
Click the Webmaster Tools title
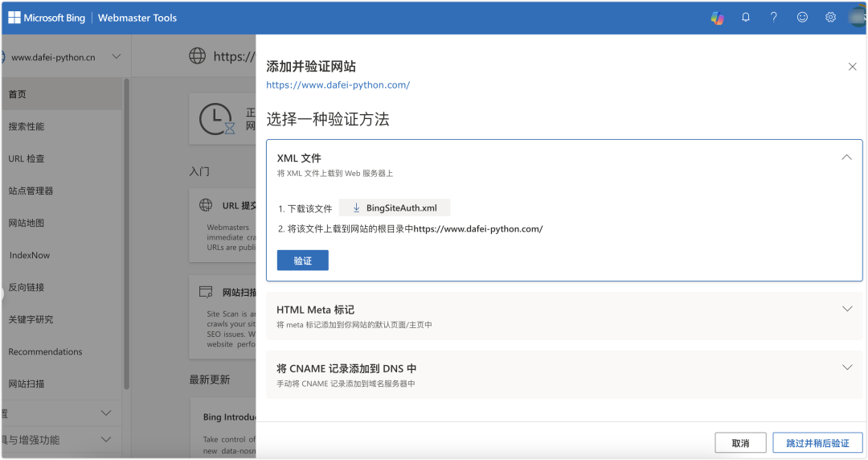pyautogui.click(x=137, y=18)
